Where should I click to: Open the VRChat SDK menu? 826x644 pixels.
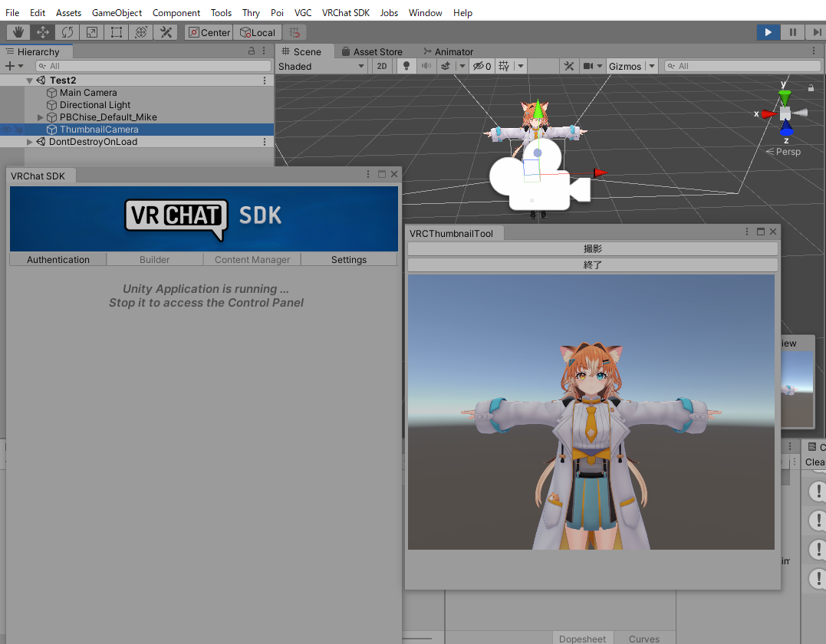[346, 12]
